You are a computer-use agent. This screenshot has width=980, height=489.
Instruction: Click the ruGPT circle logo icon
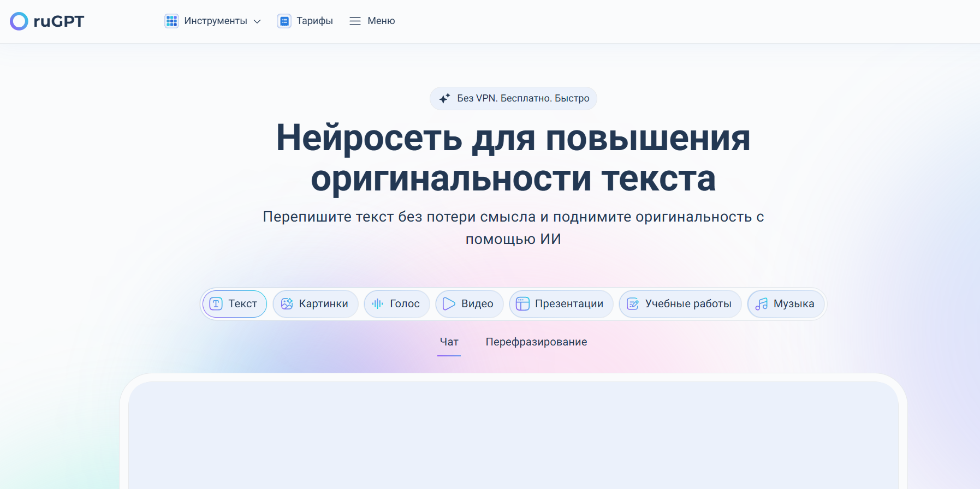point(19,21)
